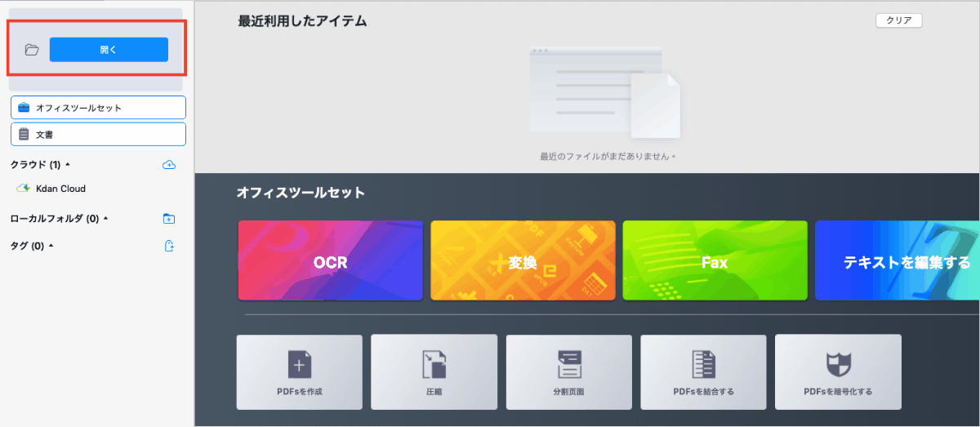The width and height of the screenshot is (980, 427).
Task: Click the add cloud icon
Action: [169, 165]
